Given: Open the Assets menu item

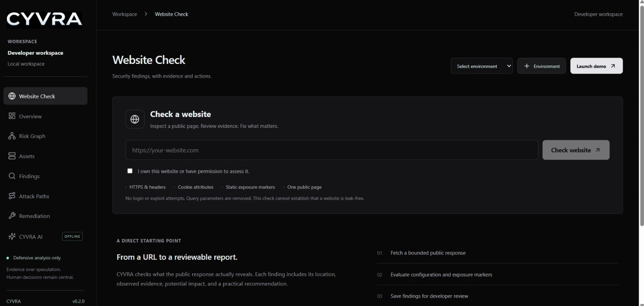Looking at the screenshot, I should [x=46, y=156].
